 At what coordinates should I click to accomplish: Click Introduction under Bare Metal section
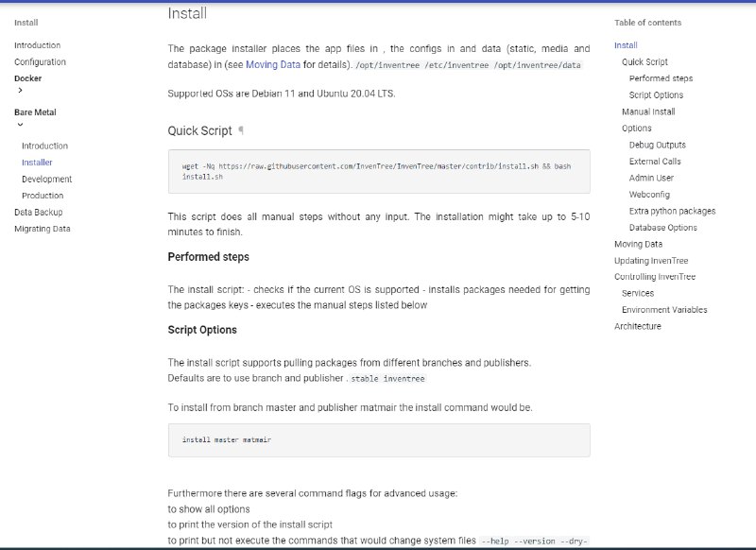coord(44,146)
